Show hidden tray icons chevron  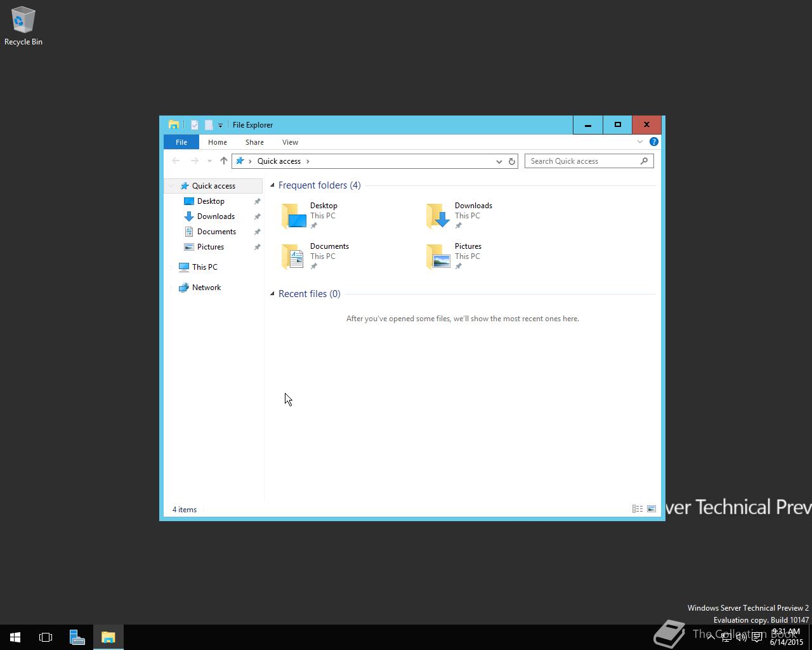click(710, 637)
